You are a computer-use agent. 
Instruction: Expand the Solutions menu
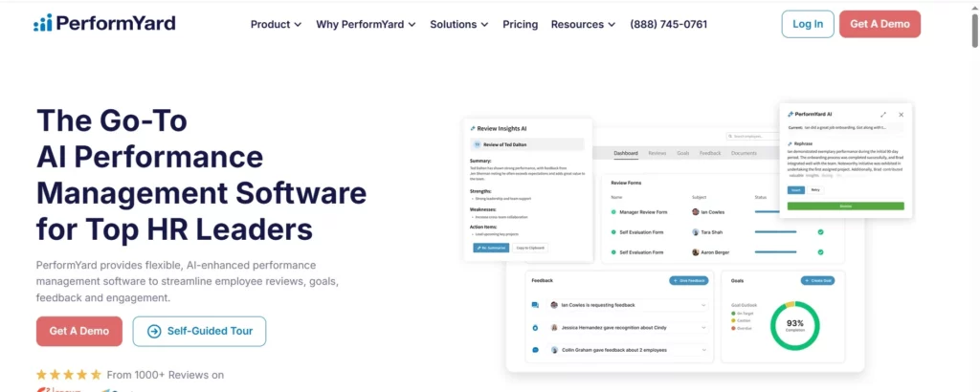[x=459, y=24]
